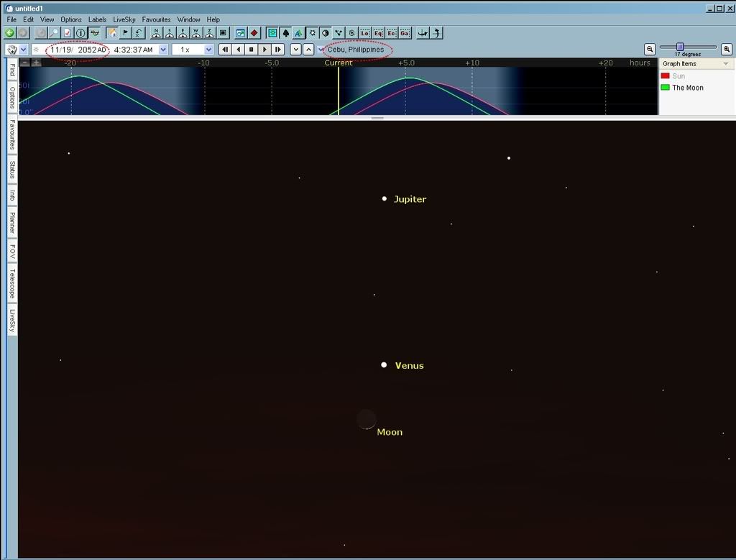Click the circled i Info icon
This screenshot has height=560, width=736.
[x=80, y=33]
